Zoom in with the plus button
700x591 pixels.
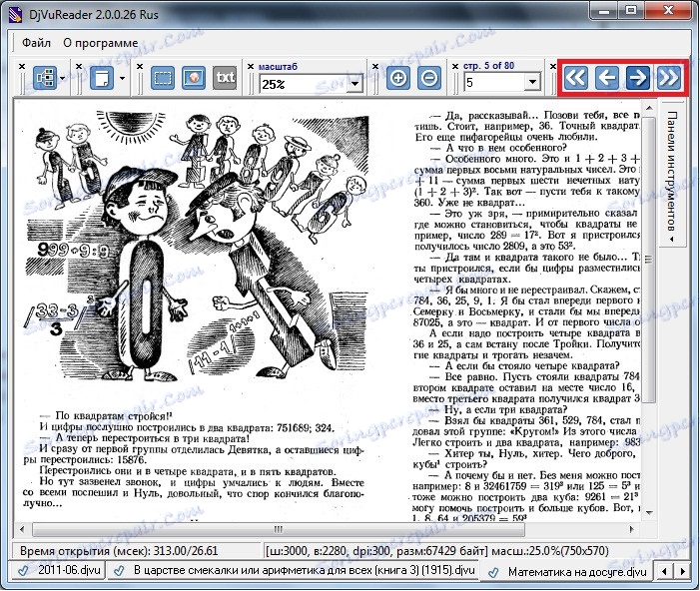coord(398,79)
